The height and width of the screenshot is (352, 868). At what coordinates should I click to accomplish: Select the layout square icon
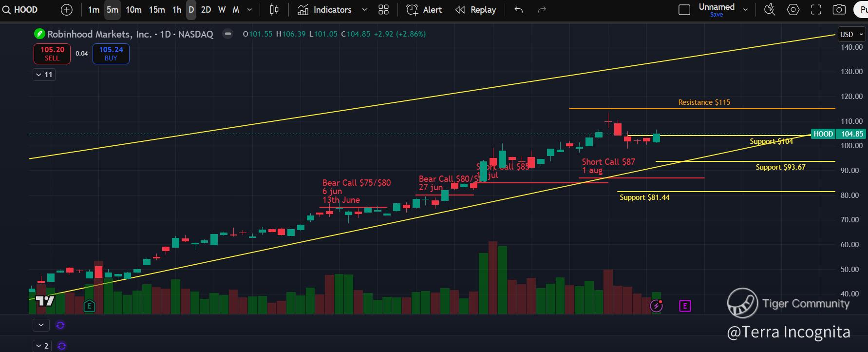(684, 10)
